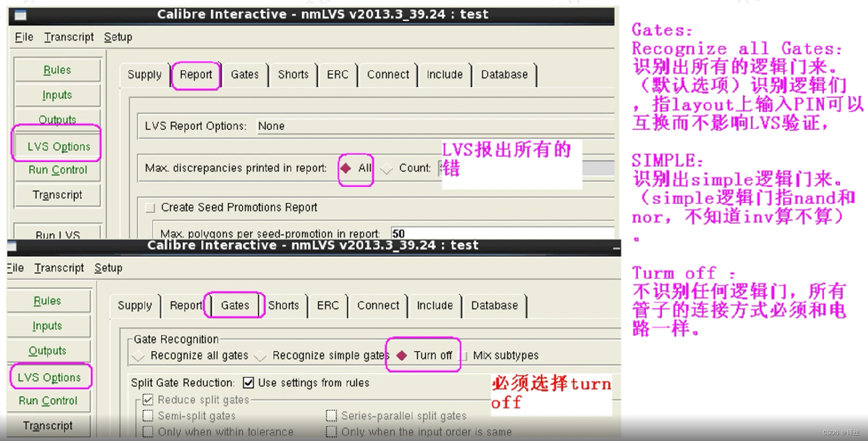Switch to the Include tab in the lower window

(435, 306)
